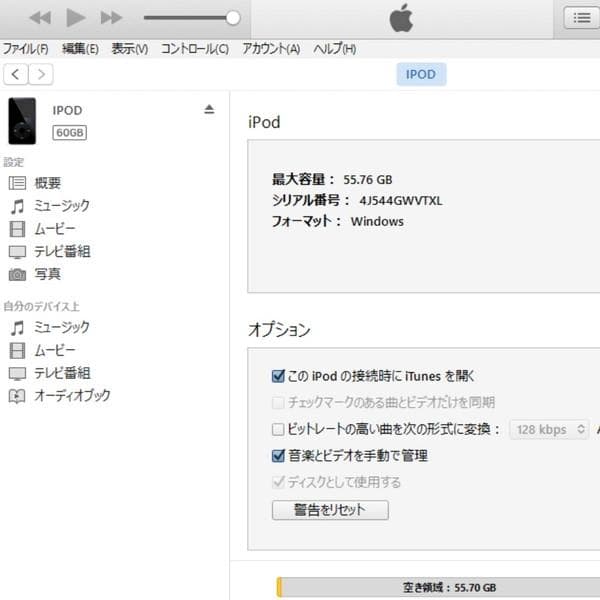Image resolution: width=600 pixels, height=600 pixels.
Task: Open the 128 kbps bitrate dropdown
Action: click(x=549, y=429)
